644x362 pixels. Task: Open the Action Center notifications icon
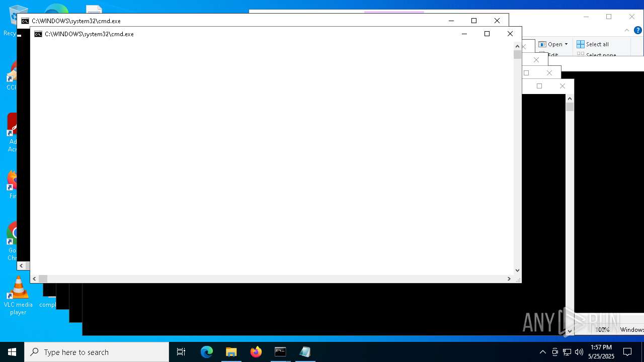tap(627, 352)
